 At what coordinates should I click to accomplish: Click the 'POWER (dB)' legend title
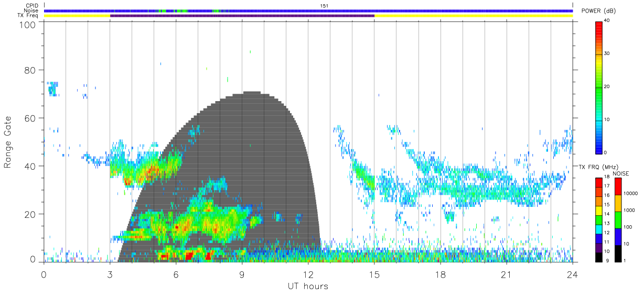[x=598, y=12]
